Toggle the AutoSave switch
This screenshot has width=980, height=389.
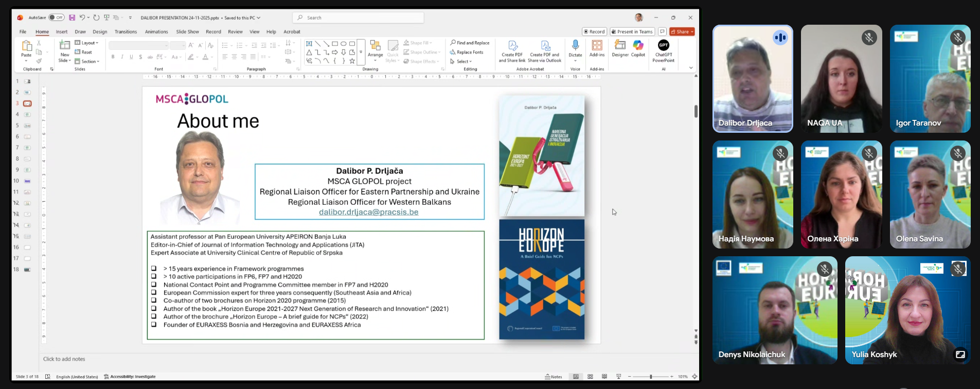(56, 17)
